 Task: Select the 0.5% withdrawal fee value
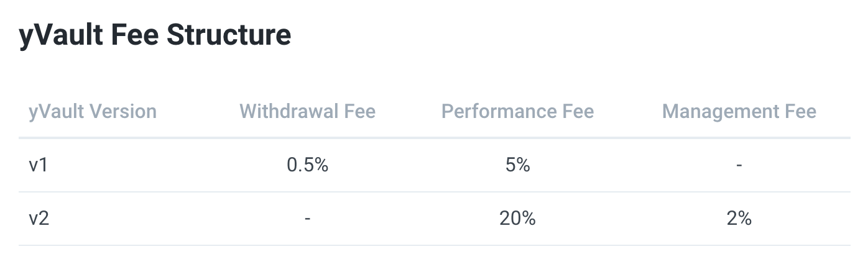(307, 165)
